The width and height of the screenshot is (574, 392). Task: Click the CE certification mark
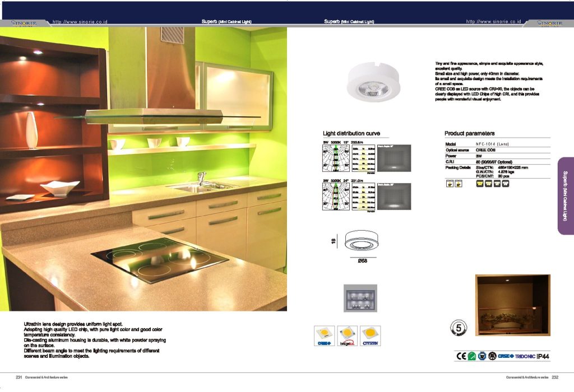tap(461, 356)
